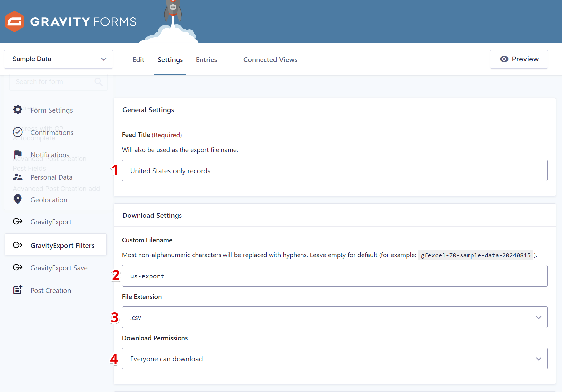Select GravityExport Filters menu item

click(56, 245)
